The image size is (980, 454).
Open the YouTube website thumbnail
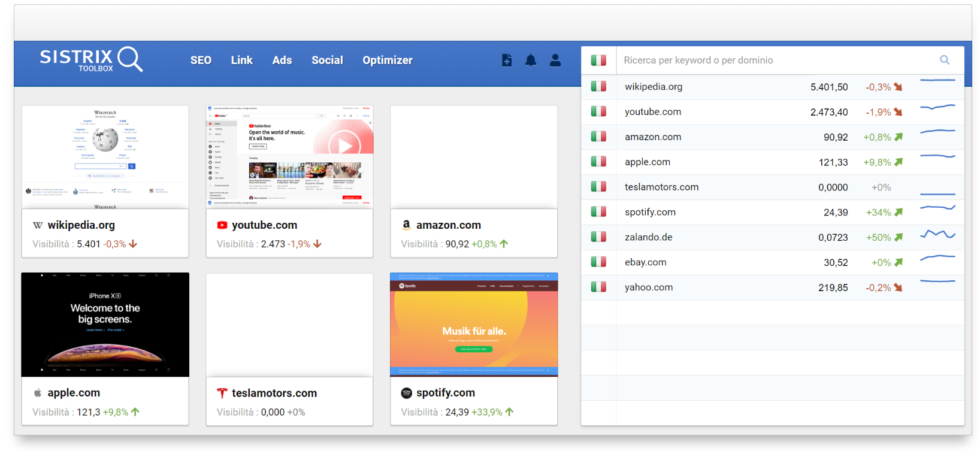[x=290, y=157]
